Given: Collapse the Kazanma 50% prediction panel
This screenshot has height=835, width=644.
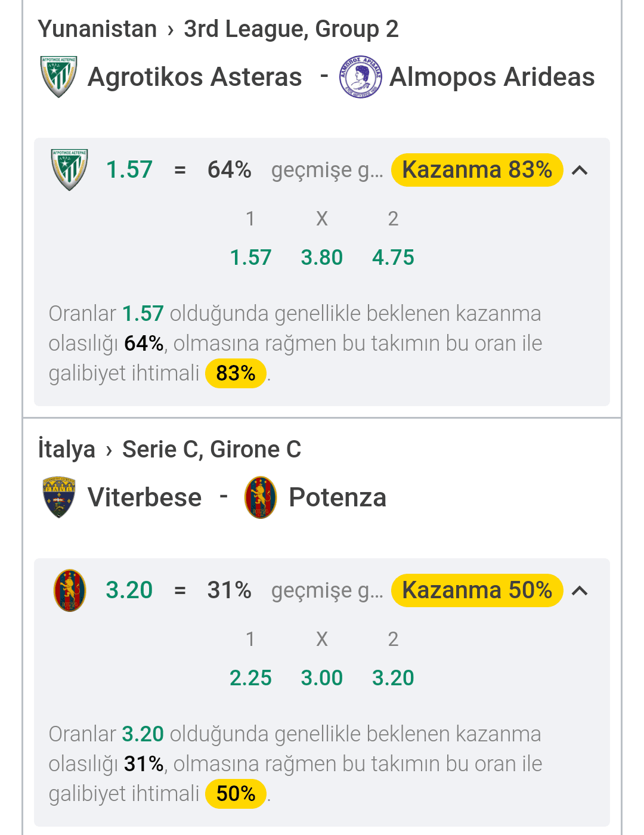Looking at the screenshot, I should 580,591.
